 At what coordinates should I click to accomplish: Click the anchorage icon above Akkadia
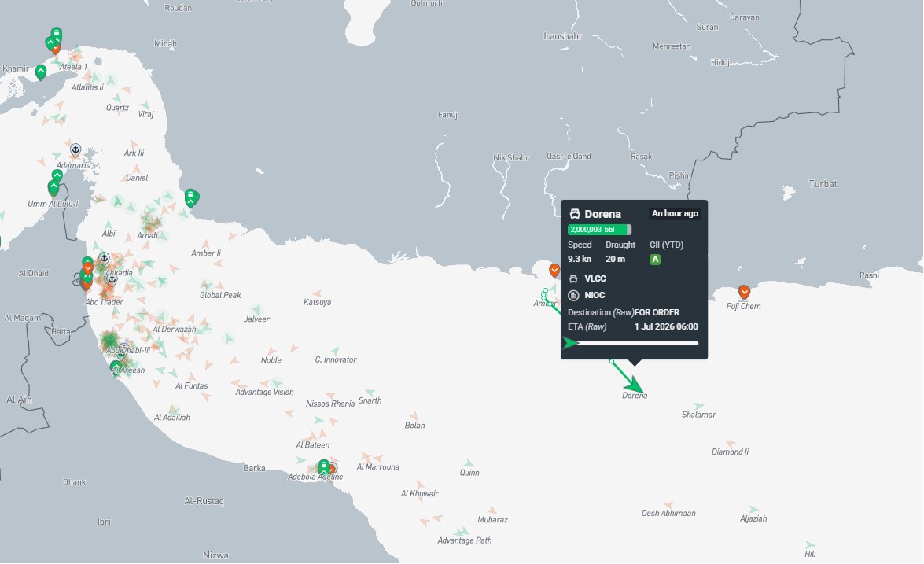pyautogui.click(x=104, y=257)
